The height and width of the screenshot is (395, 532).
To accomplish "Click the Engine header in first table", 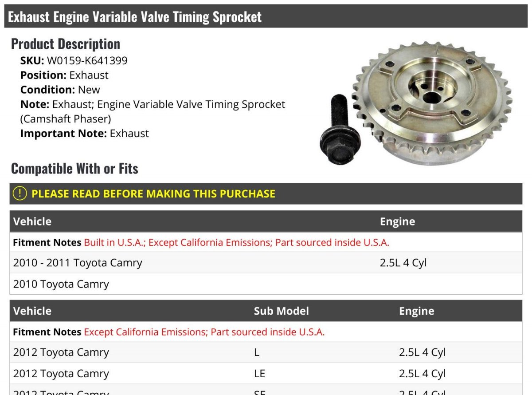I will [x=397, y=221].
